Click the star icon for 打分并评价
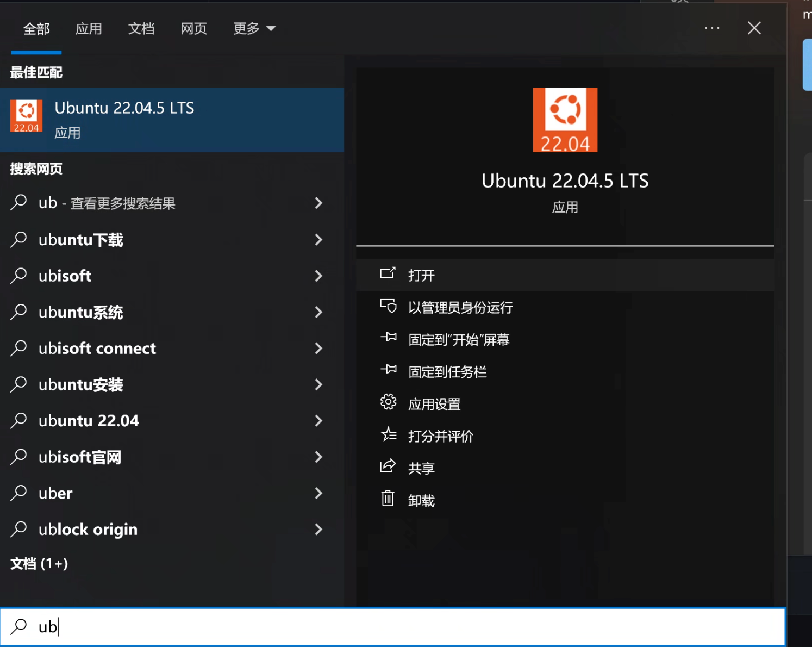This screenshot has width=812, height=647. (x=388, y=434)
